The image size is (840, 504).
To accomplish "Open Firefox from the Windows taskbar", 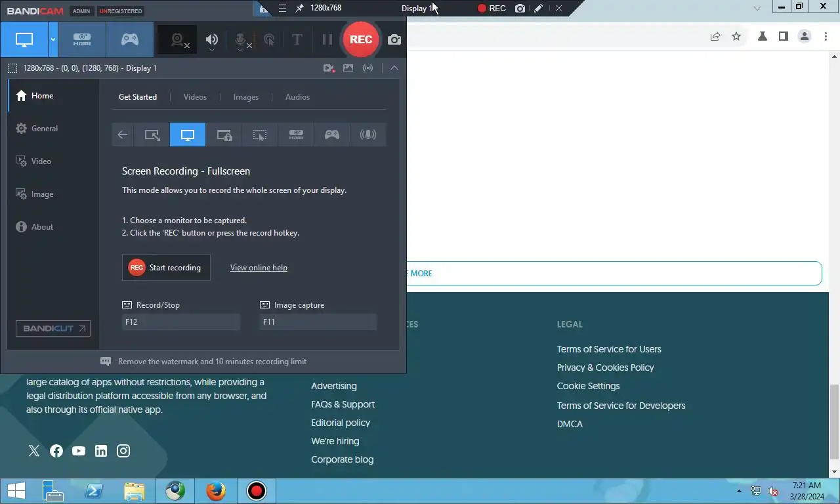I will tap(215, 491).
